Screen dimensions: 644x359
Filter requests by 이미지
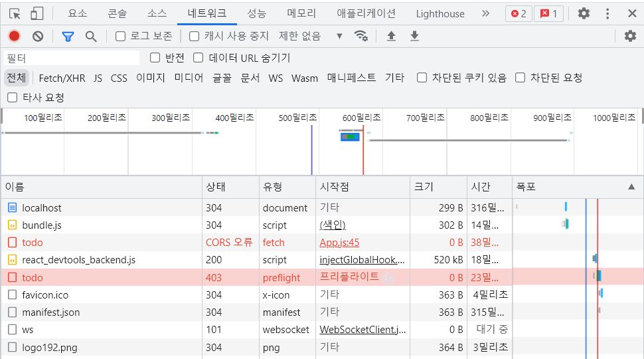point(151,78)
